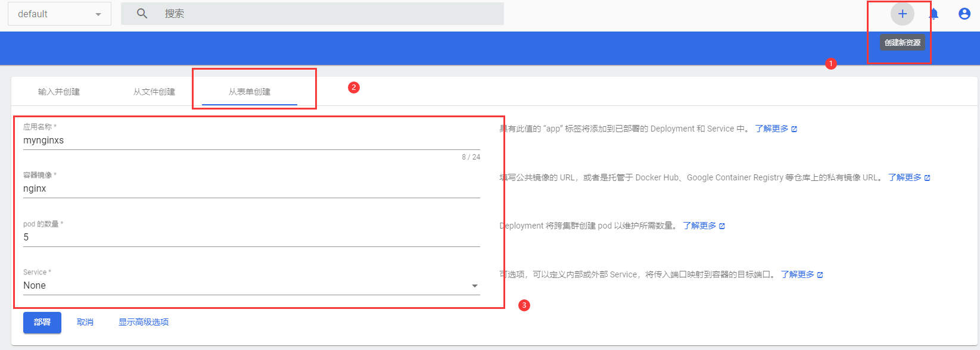Click the 创建新资源 tooltip label
The height and width of the screenshot is (350, 980).
click(x=903, y=43)
